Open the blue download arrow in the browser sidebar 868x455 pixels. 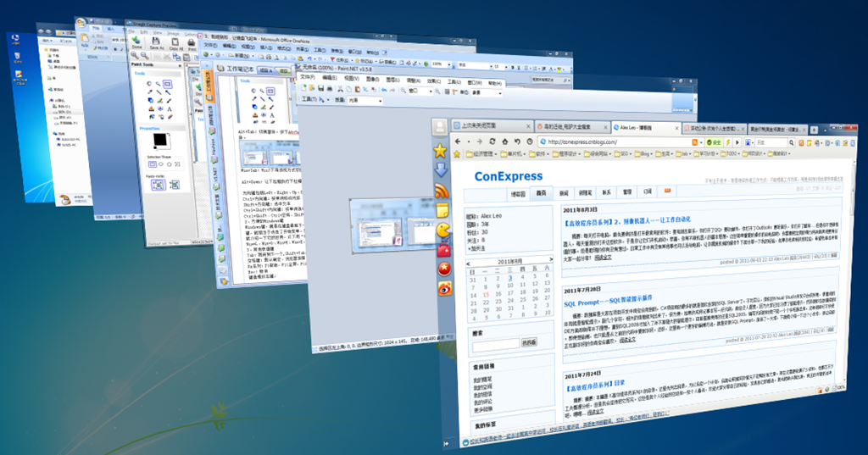click(441, 170)
